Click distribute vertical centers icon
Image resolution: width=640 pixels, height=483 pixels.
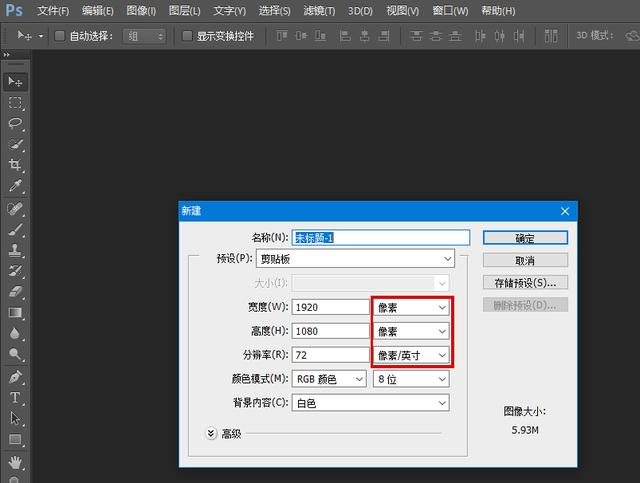(436, 36)
